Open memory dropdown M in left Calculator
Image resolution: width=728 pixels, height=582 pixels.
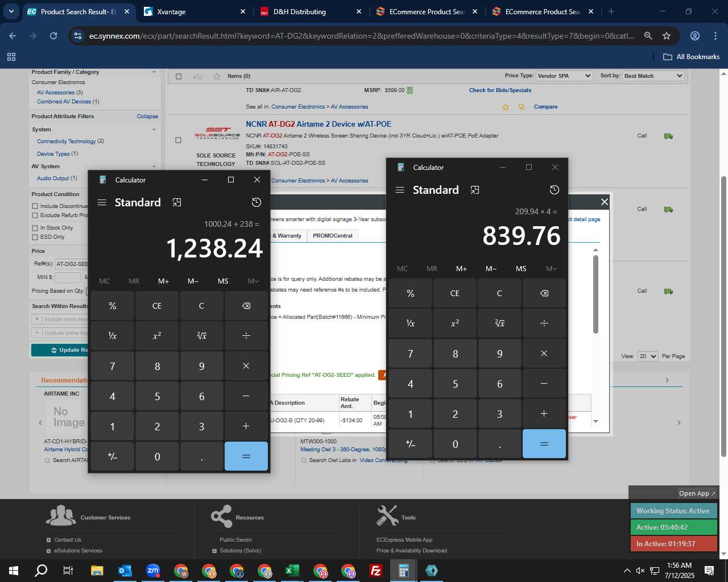[253, 281]
